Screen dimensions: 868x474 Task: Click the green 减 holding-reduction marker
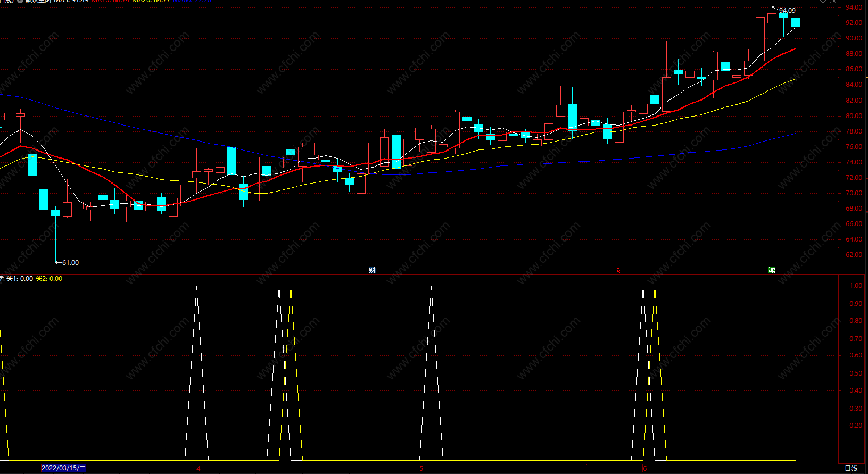point(772,270)
